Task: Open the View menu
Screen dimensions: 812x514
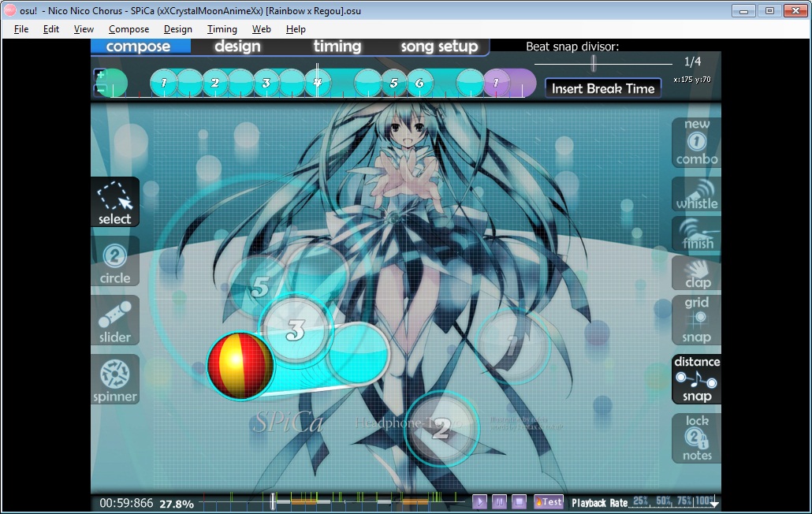Action: pos(84,29)
